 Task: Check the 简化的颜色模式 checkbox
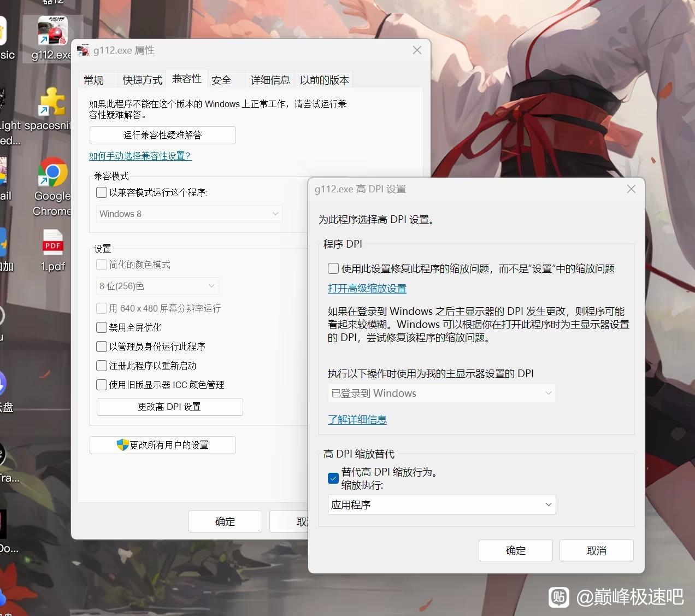[102, 265]
